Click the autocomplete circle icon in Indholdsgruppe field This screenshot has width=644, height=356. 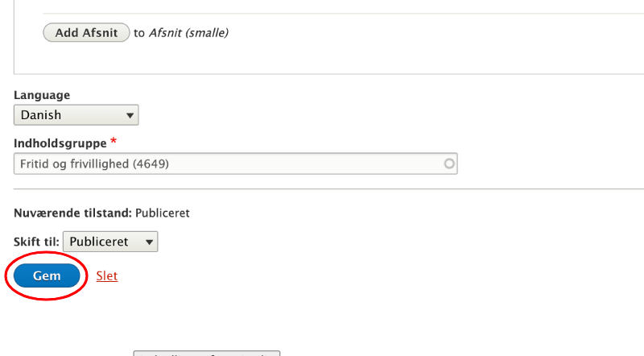point(449,164)
